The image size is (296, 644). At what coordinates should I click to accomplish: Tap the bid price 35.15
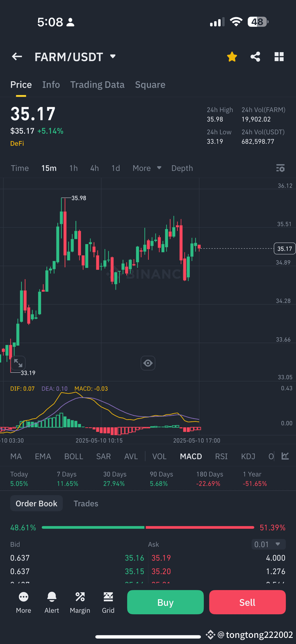134,571
